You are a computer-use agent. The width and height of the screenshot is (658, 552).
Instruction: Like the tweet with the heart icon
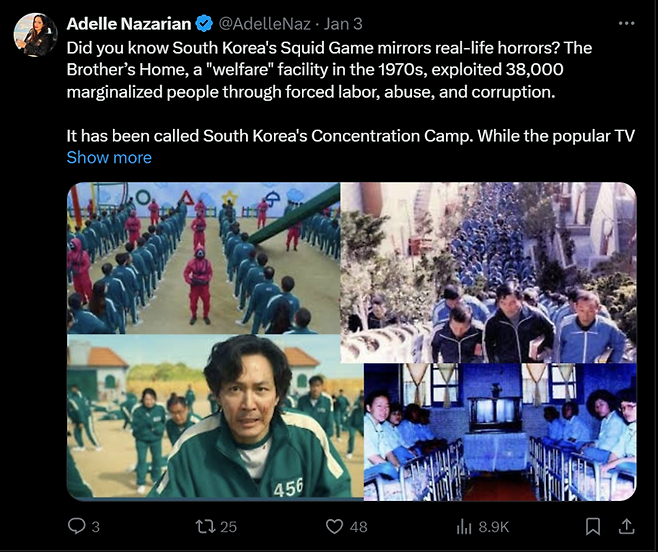[334, 526]
